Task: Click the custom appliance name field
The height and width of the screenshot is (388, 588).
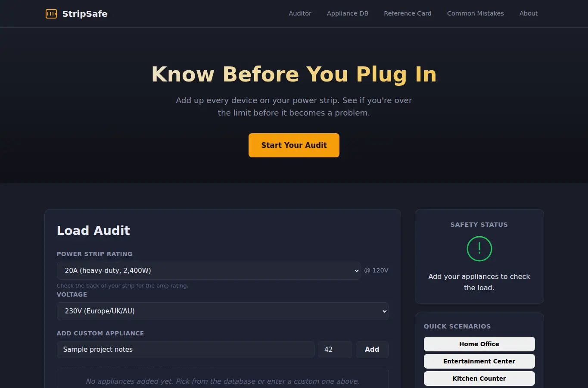Action: coord(186,350)
